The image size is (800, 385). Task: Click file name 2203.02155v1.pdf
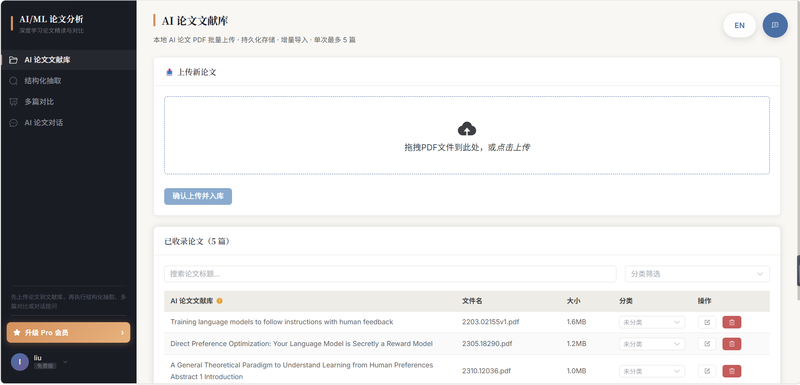pyautogui.click(x=490, y=322)
